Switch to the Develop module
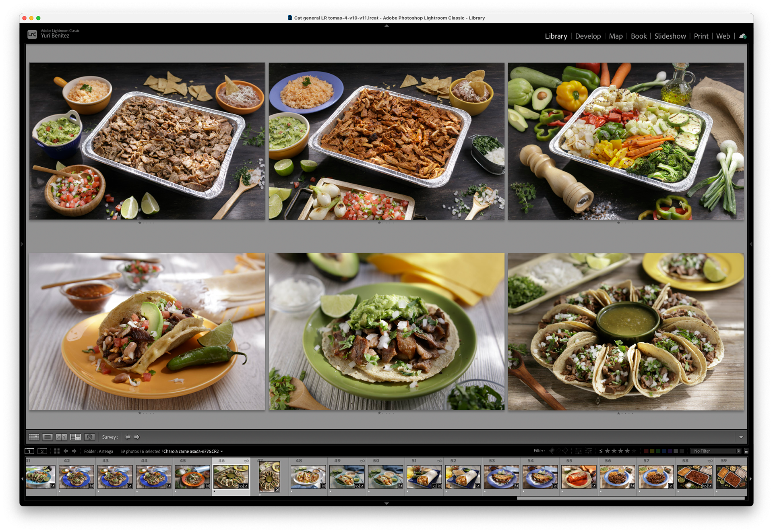This screenshot has height=532, width=773. coord(588,36)
